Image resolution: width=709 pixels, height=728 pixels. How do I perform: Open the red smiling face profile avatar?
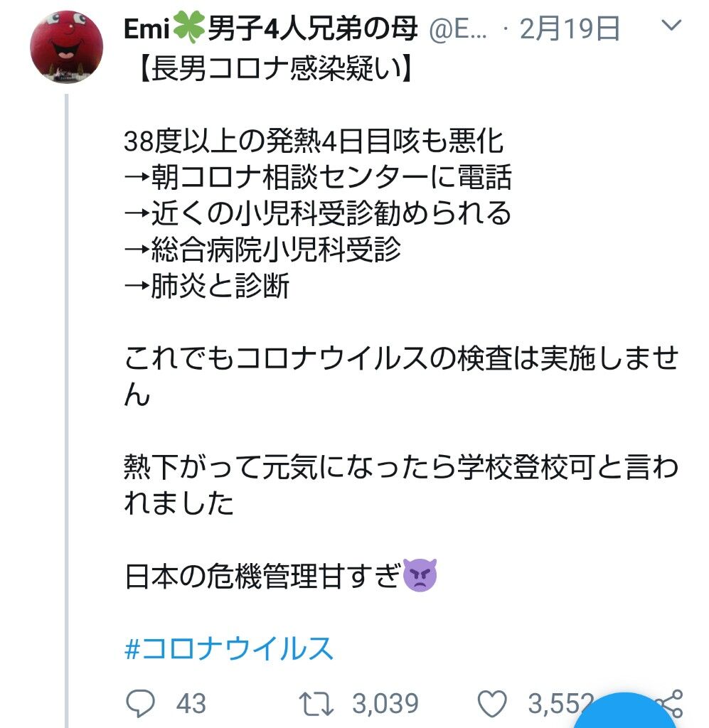(x=66, y=47)
